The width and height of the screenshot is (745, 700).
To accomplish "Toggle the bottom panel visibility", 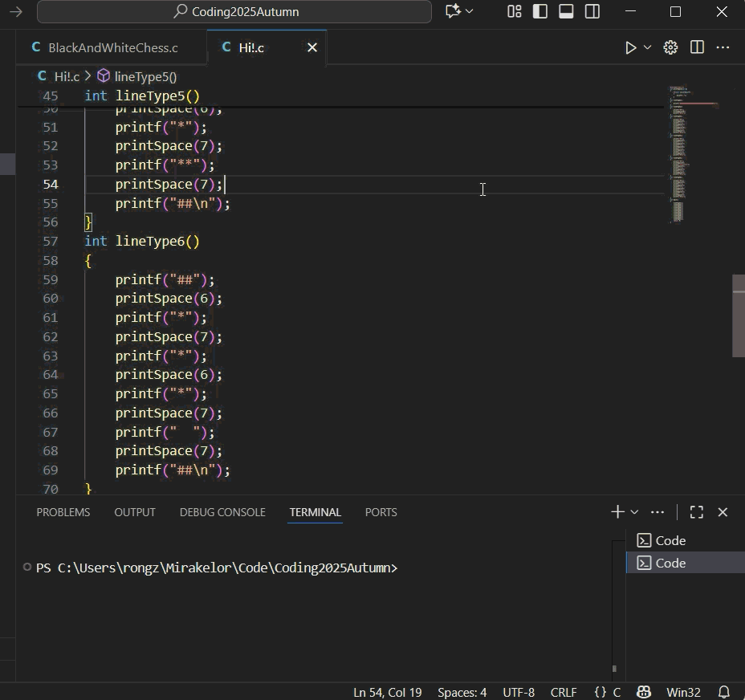I will [x=566, y=11].
